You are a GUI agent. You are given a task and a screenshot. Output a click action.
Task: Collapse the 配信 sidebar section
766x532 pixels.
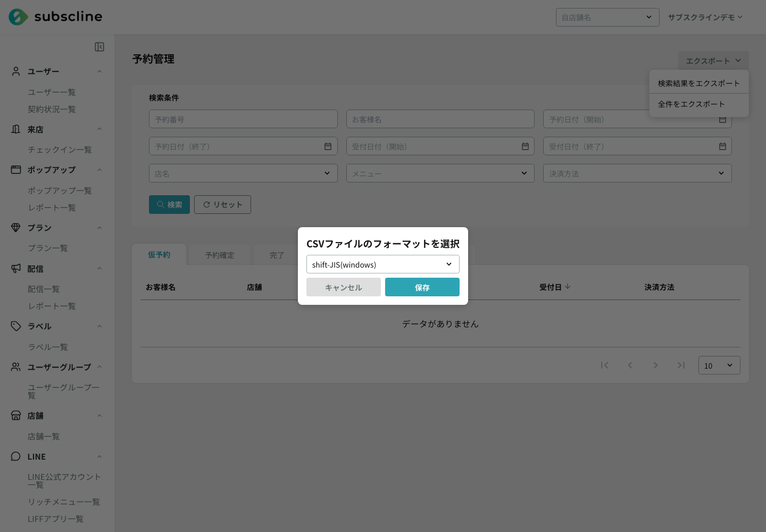tap(99, 269)
